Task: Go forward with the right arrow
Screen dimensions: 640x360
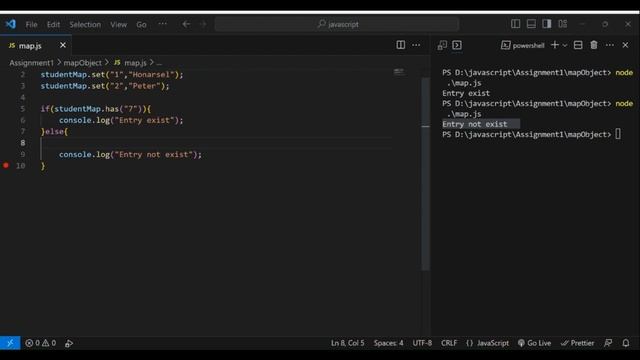Action: (x=203, y=24)
